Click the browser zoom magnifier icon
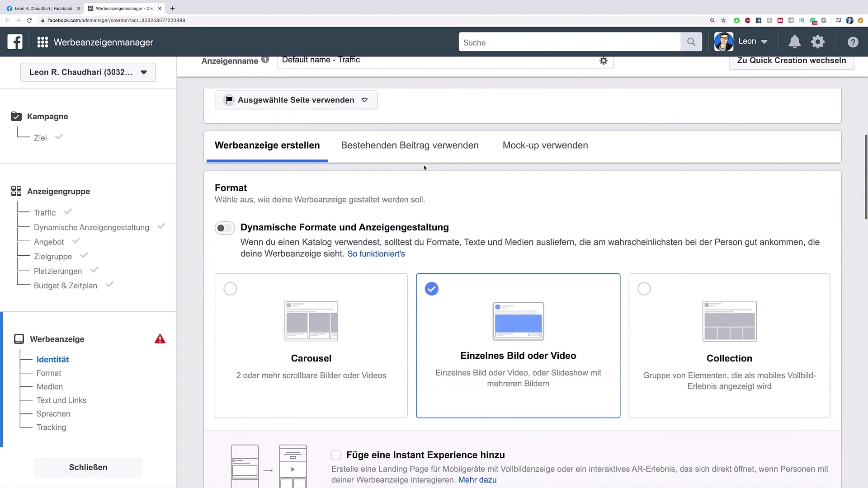The width and height of the screenshot is (868, 488). point(712,20)
